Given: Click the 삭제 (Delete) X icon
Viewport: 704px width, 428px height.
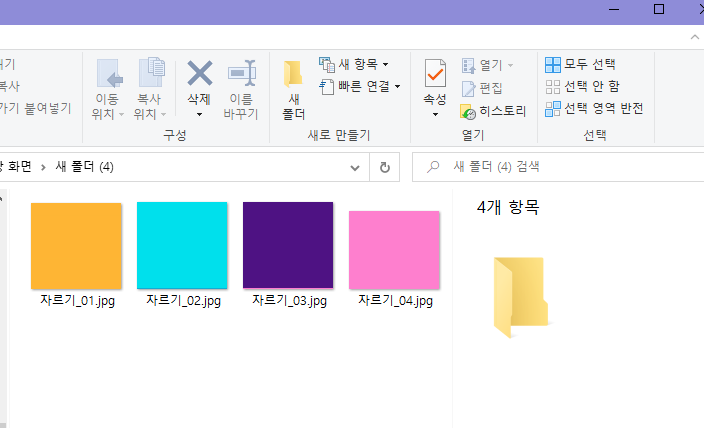Looking at the screenshot, I should pyautogui.click(x=200, y=73).
